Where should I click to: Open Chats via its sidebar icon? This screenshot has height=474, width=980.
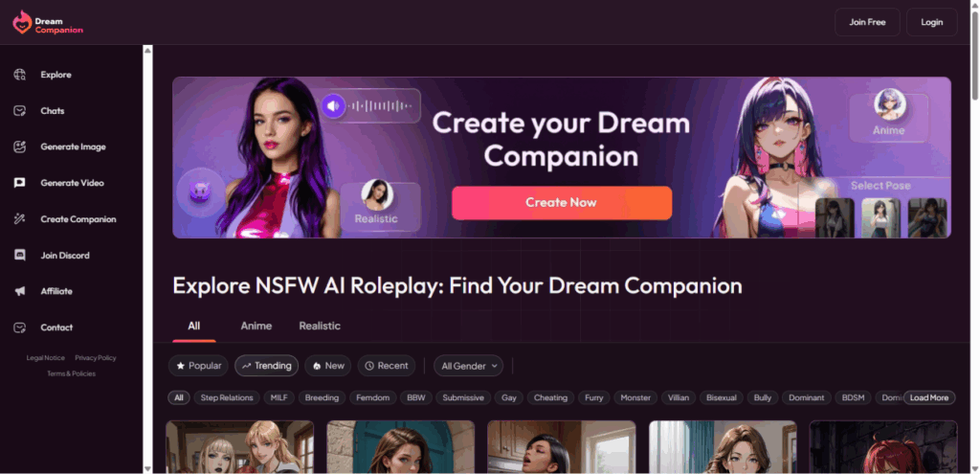20,111
